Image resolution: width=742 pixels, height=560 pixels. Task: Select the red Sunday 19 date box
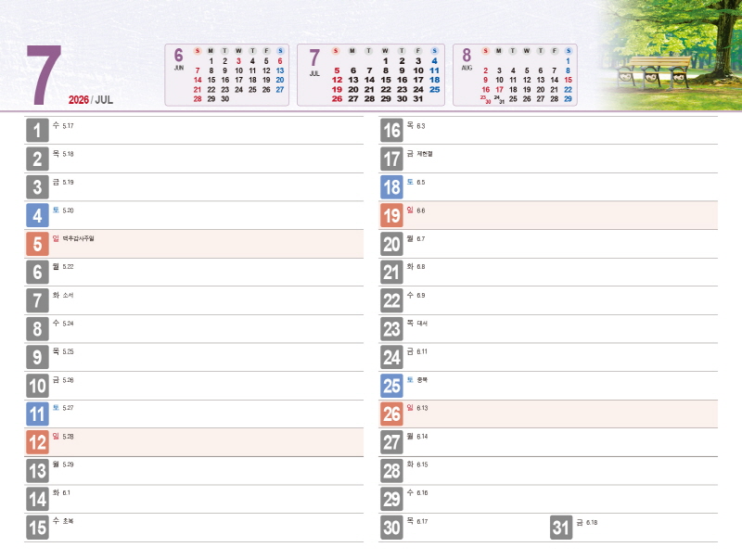pos(391,216)
